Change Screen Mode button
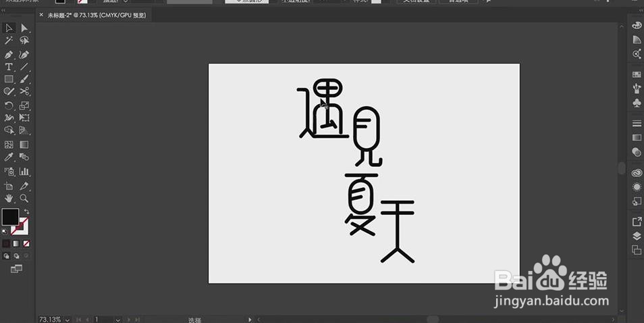 click(x=16, y=269)
